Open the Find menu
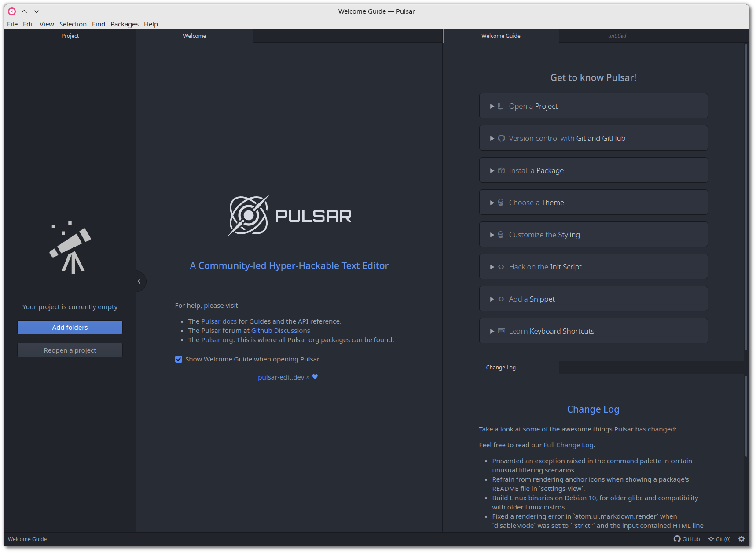This screenshot has width=756, height=553. tap(99, 24)
